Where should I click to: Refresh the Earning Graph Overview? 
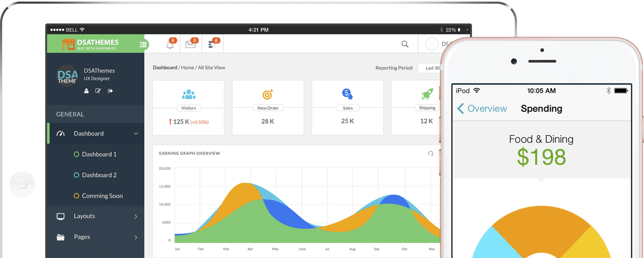point(431,153)
